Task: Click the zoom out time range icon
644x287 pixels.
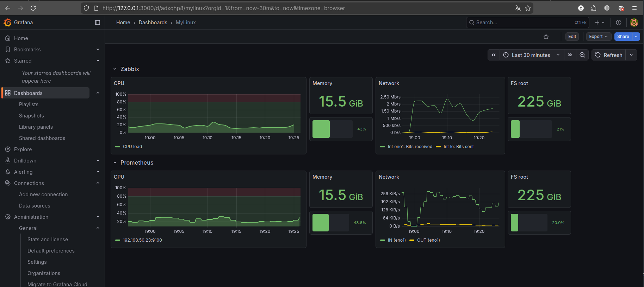Action: click(582, 55)
